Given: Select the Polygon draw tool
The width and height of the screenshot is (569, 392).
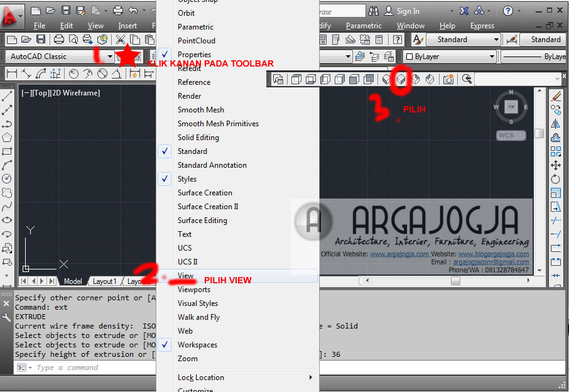Looking at the screenshot, I should tap(7, 137).
